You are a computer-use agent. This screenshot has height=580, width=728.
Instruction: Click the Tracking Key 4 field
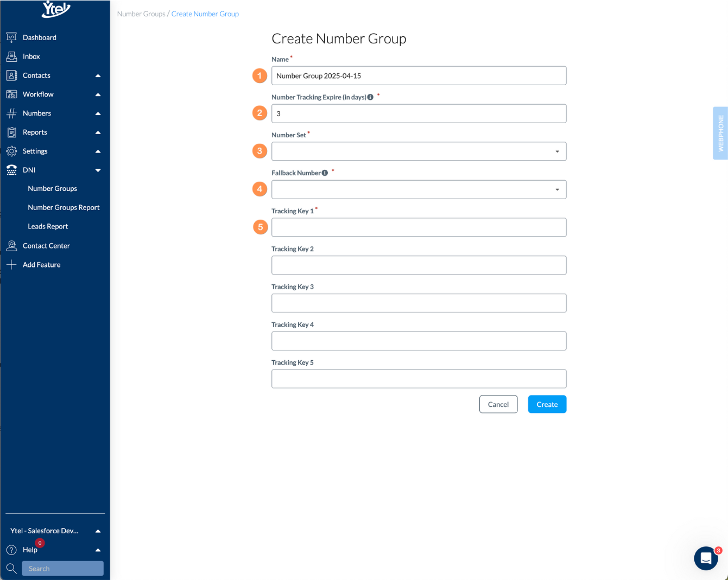[419, 341]
